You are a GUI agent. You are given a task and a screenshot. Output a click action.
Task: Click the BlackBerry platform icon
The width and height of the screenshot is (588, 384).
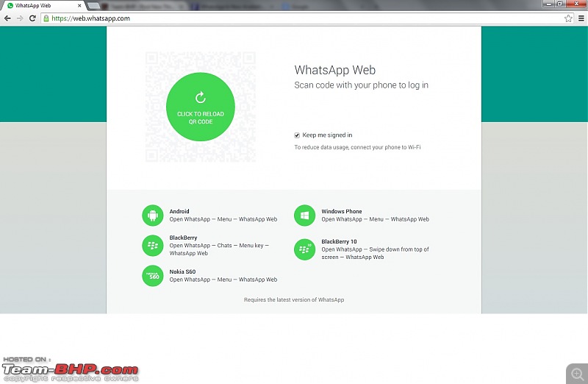[x=153, y=246]
